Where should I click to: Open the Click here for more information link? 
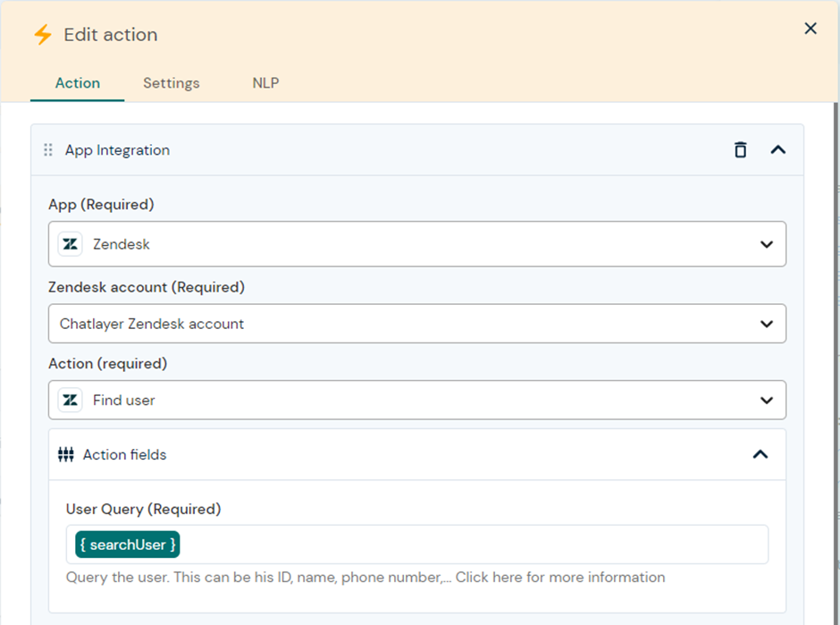point(560,578)
